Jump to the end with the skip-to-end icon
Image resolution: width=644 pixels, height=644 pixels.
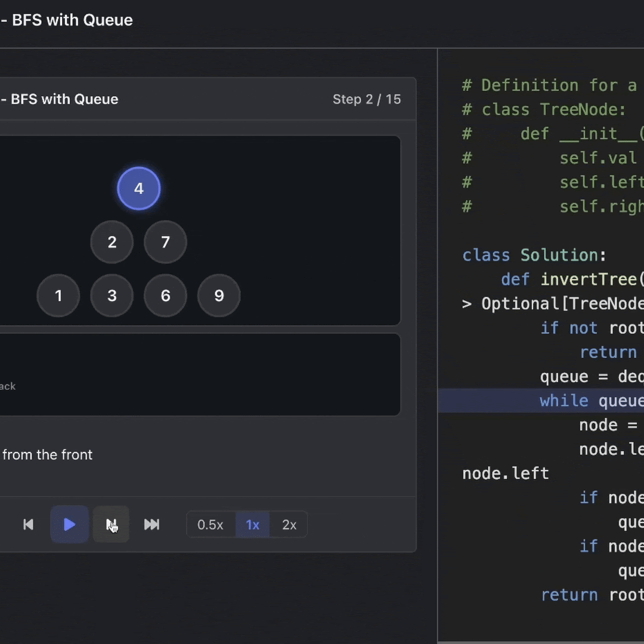151,525
